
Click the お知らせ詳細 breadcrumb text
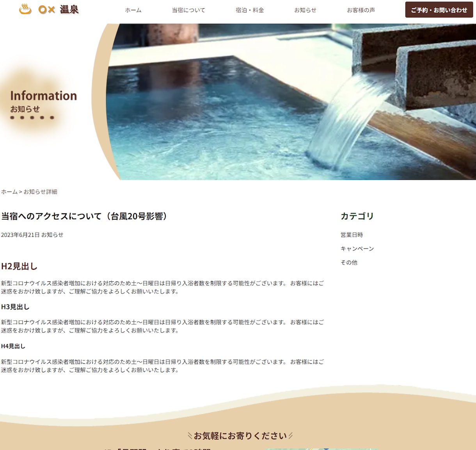(40, 192)
